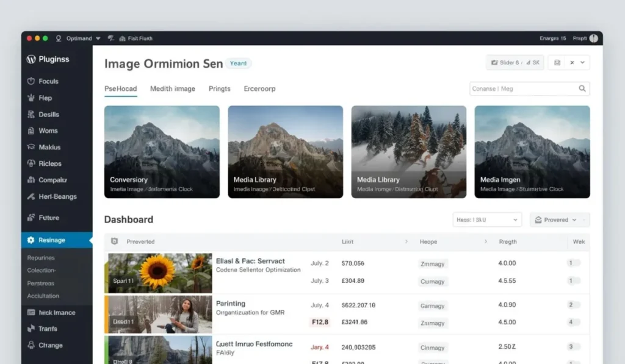Click the search magnifier icon

coord(582,88)
